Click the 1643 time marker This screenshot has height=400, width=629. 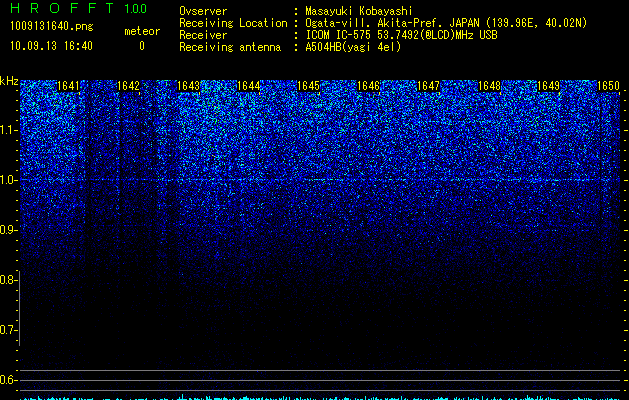(188, 86)
